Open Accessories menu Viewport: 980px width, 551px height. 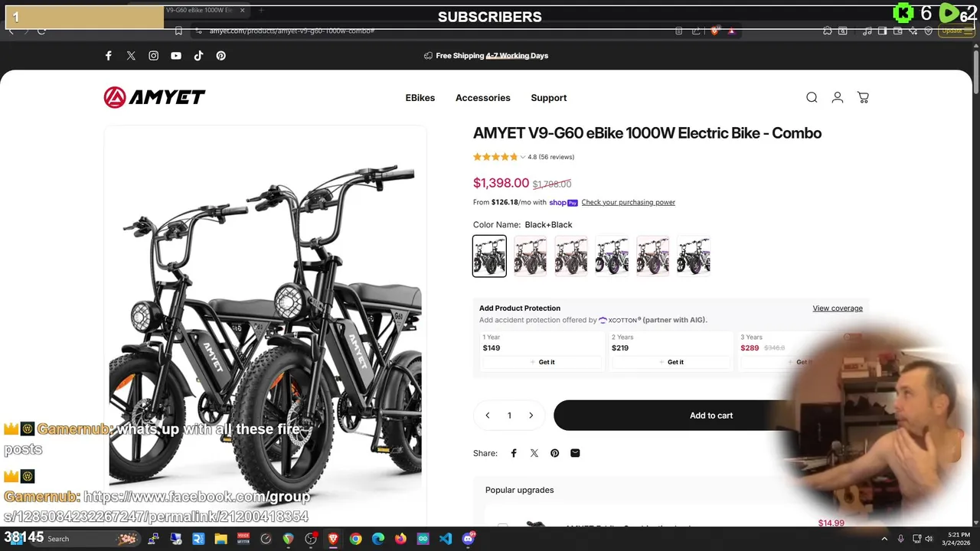483,98
